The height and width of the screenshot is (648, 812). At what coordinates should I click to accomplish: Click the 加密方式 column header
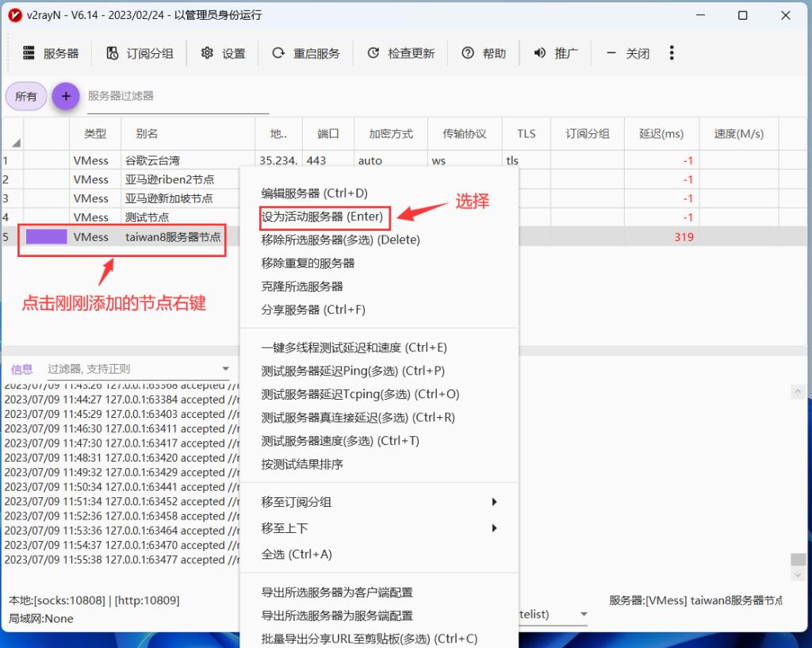click(391, 133)
